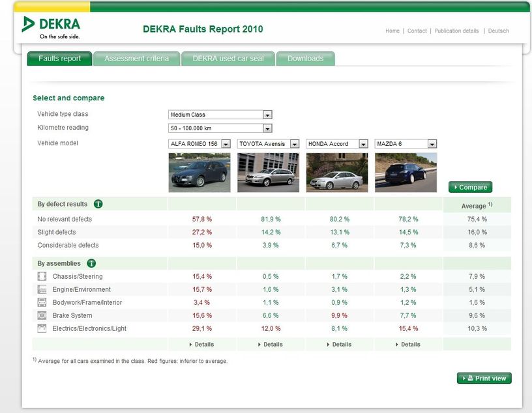Click the Chassis/Steering assembly icon

coord(42,276)
